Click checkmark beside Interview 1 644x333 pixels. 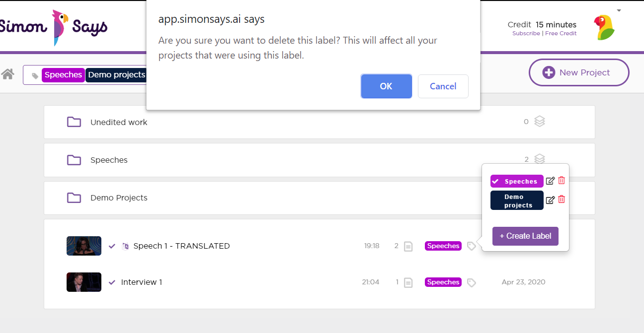(112, 282)
